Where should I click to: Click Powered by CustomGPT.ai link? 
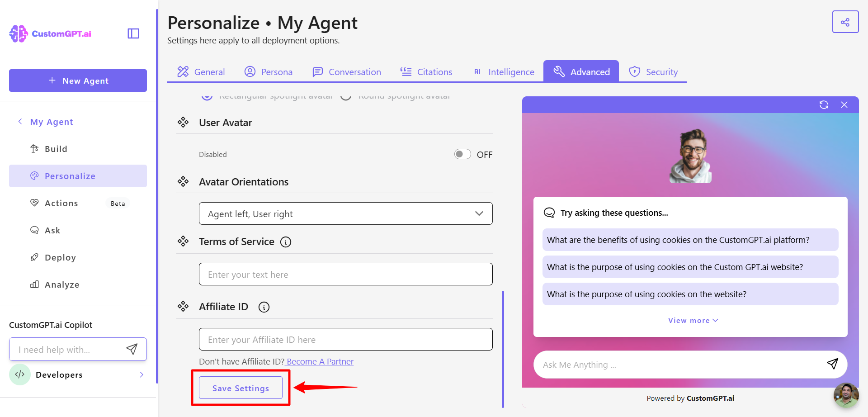[x=690, y=398]
